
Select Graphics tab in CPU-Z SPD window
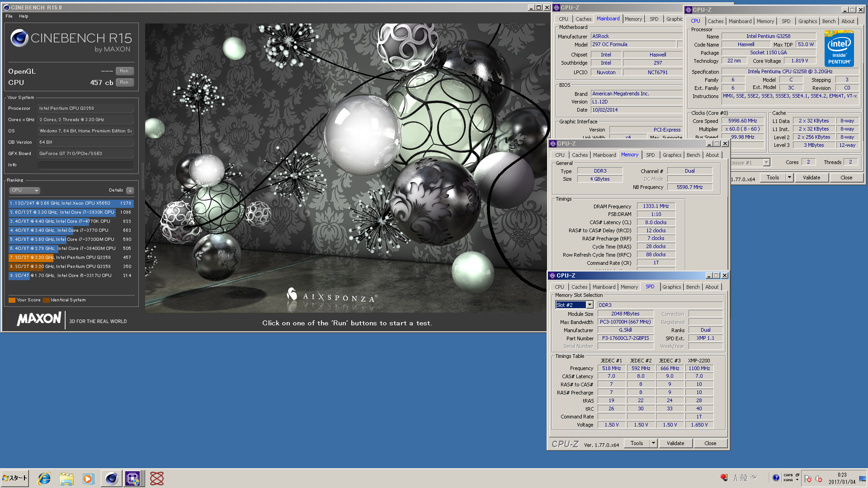[x=671, y=287]
